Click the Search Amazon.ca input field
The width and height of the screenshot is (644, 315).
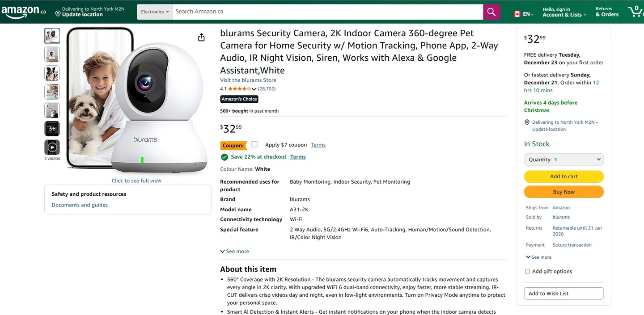(x=327, y=12)
